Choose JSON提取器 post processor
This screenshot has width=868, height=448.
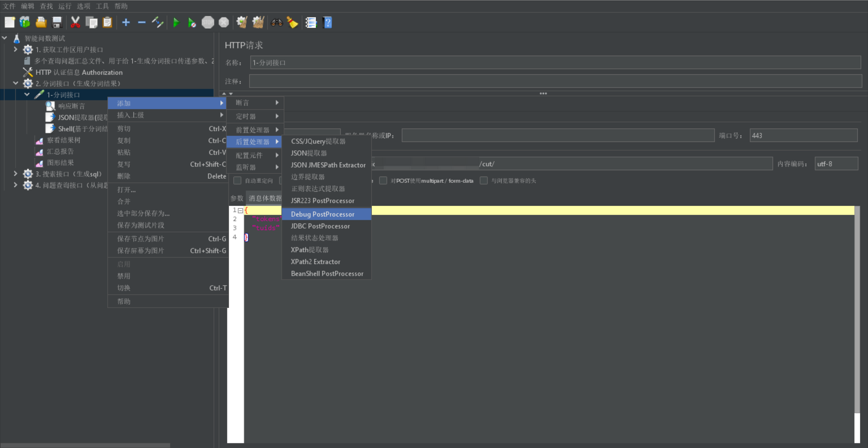tap(326, 153)
